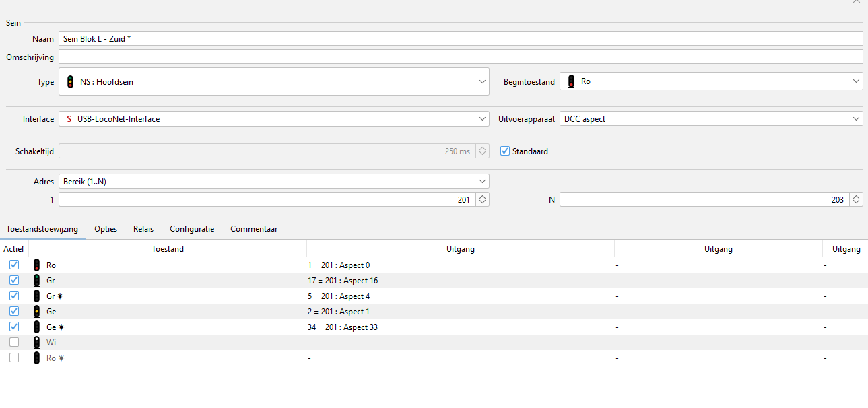Click the yellow signal icon in Ge row

pos(36,312)
